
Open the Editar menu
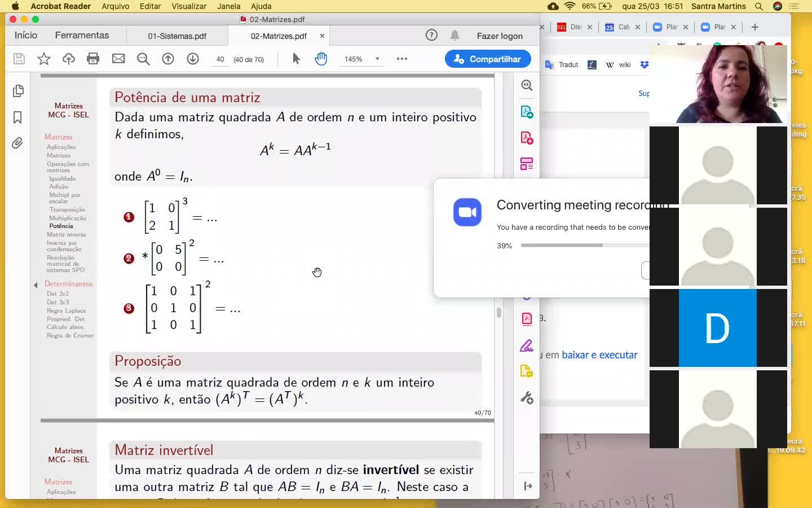[x=150, y=6]
